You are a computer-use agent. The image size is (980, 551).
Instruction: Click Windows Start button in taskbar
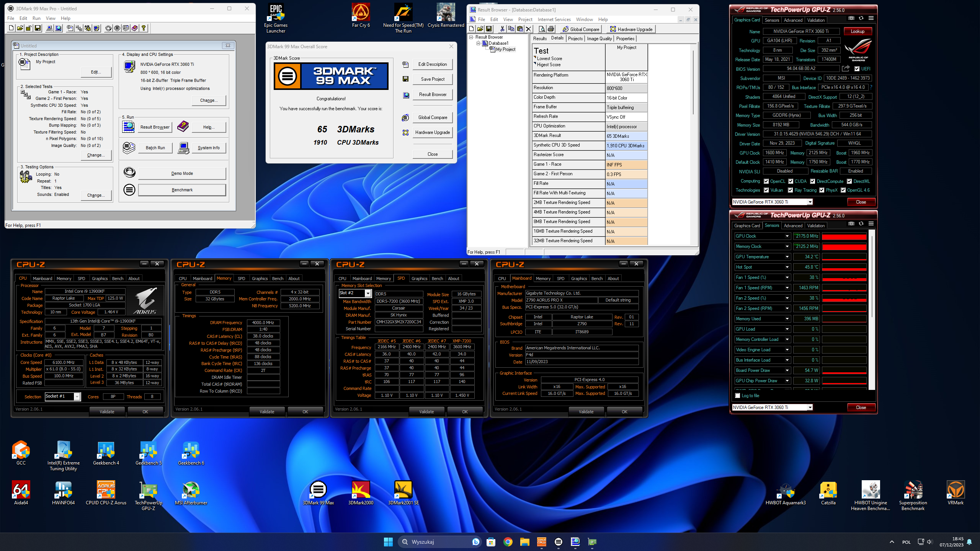point(388,541)
